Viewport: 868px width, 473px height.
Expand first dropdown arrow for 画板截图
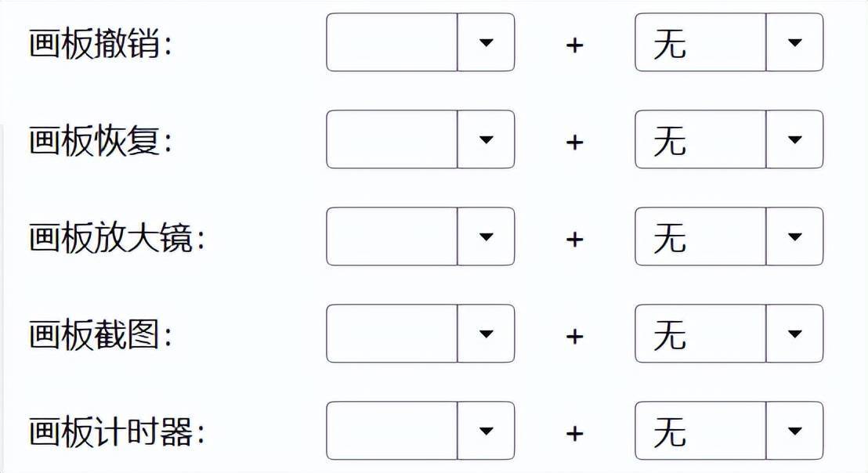point(486,334)
